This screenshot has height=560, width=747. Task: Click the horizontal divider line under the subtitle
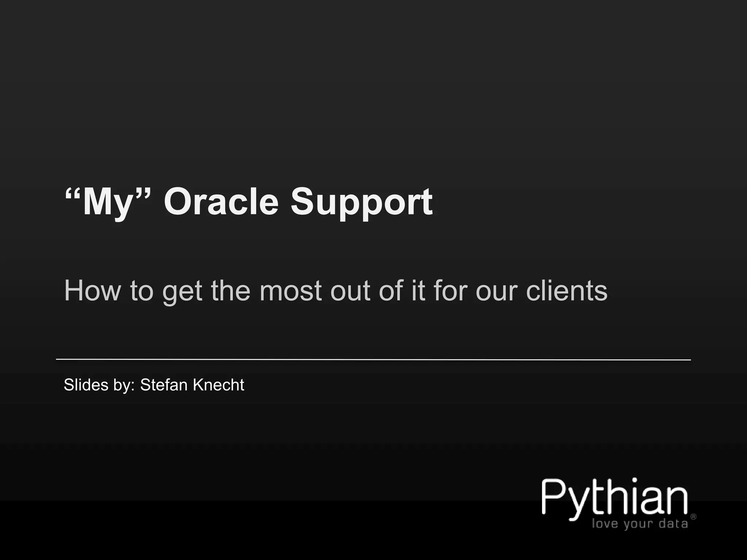[373, 359]
